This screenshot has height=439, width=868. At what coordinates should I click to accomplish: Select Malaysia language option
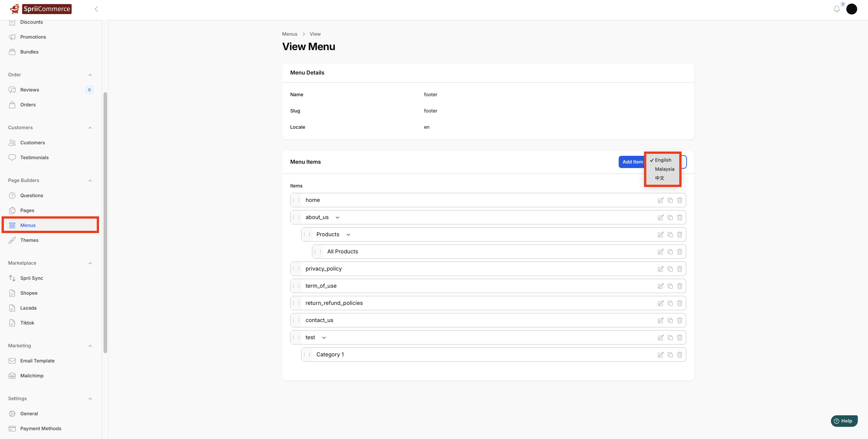pyautogui.click(x=665, y=169)
